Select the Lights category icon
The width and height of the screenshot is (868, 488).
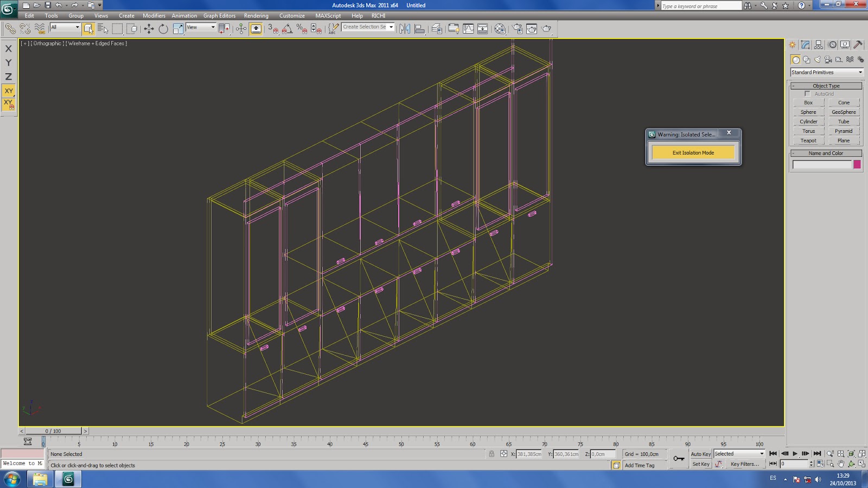(818, 60)
